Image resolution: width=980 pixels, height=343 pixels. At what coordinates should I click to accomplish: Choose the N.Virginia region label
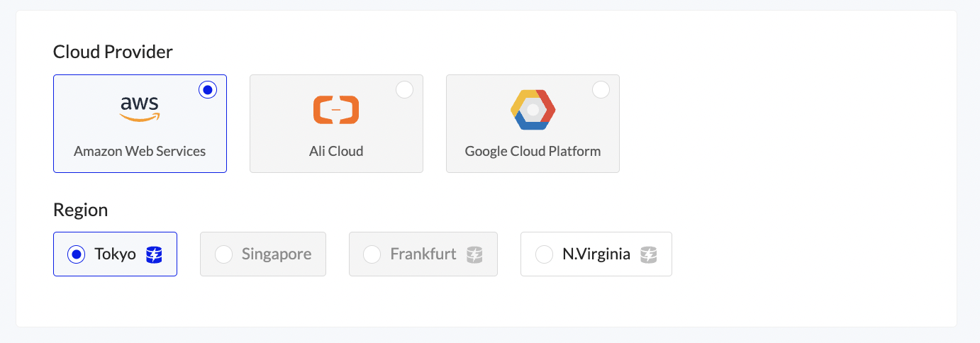(x=596, y=254)
